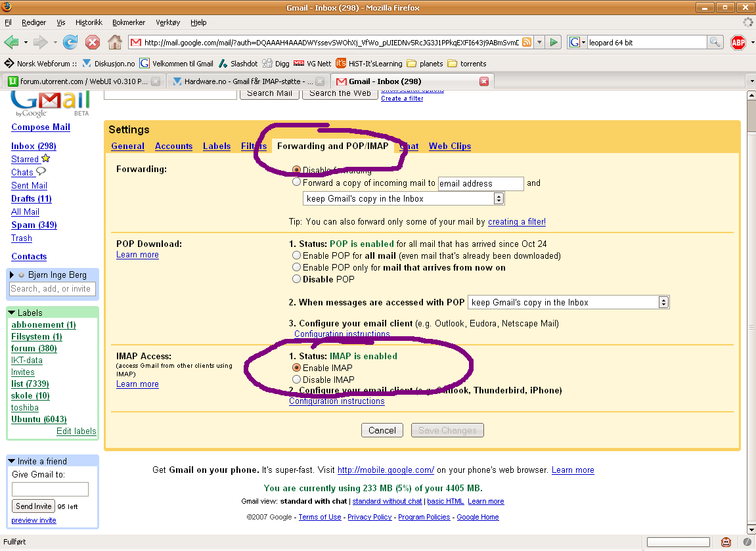Open Velkommen til Gmail bookmark

(x=177, y=64)
